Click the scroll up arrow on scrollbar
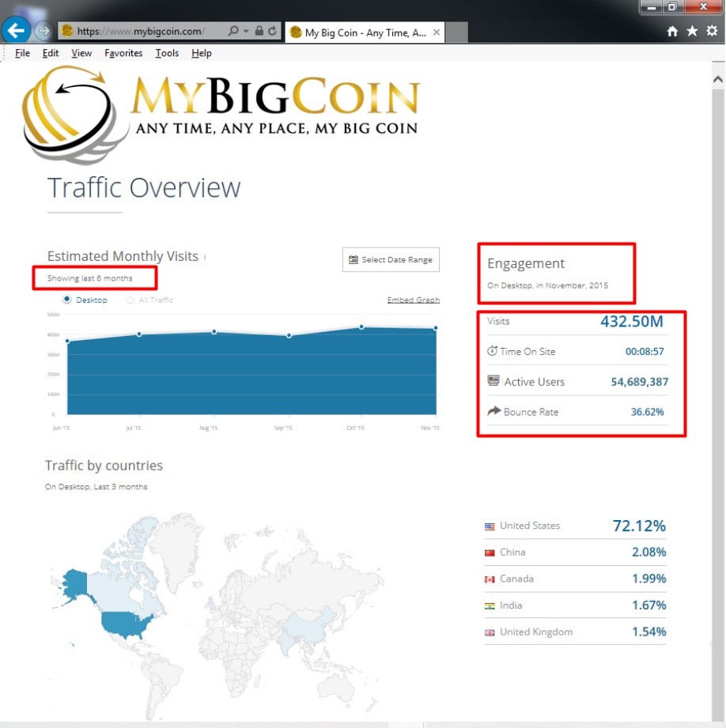Screen dimensions: 726x728 click(x=717, y=79)
